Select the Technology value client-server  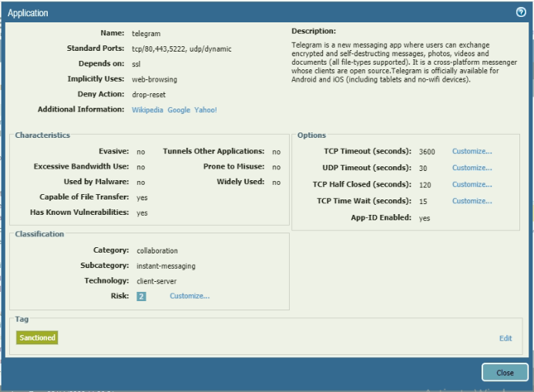coord(156,281)
